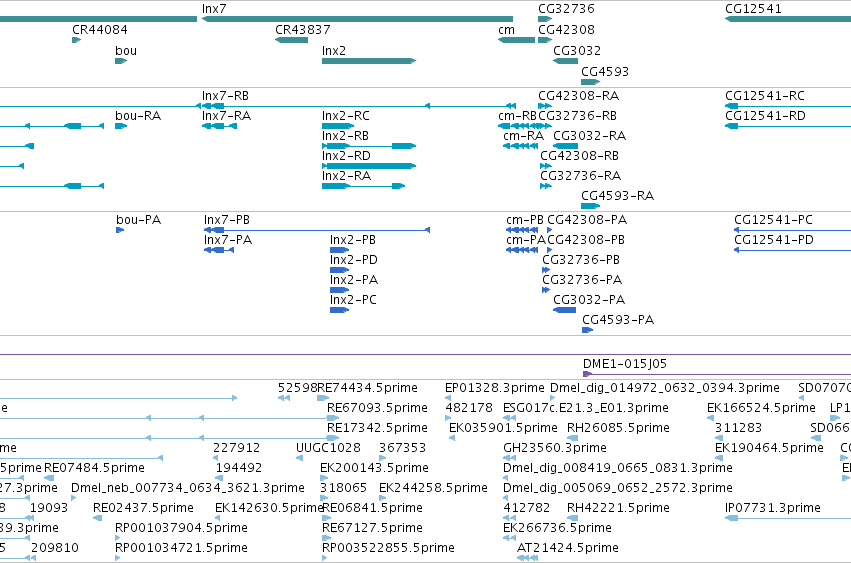Click the EK244258.5prime EST label
Viewport: 851px width, 563px height.
[x=433, y=488]
